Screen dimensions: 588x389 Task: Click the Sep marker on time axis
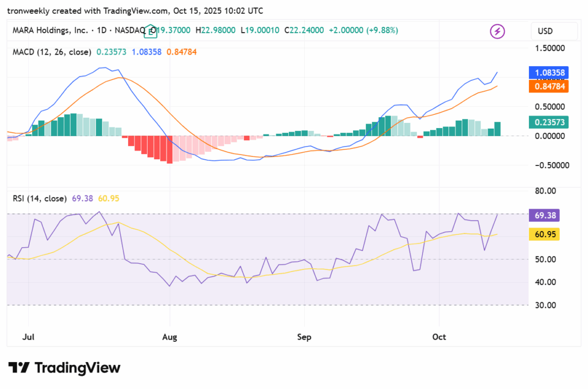304,337
